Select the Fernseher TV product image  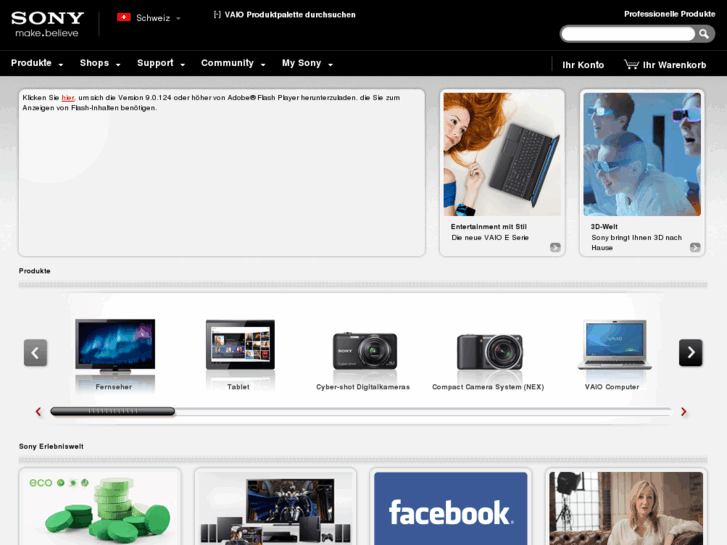click(115, 346)
